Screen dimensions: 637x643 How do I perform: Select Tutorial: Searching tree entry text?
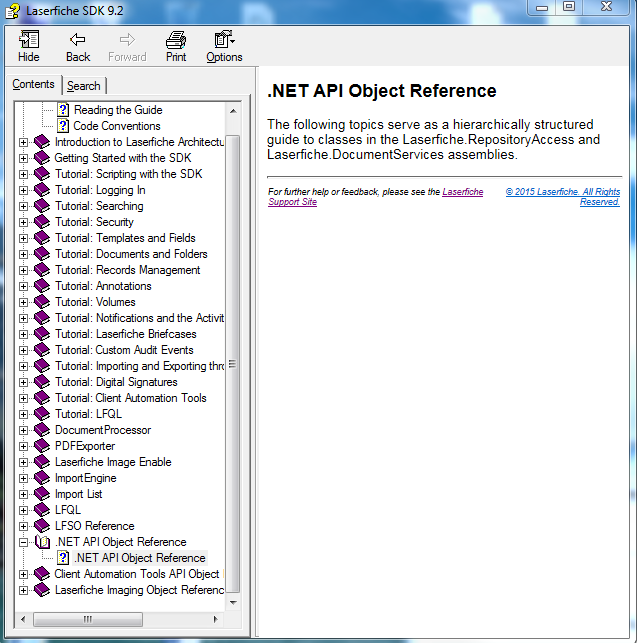click(99, 205)
